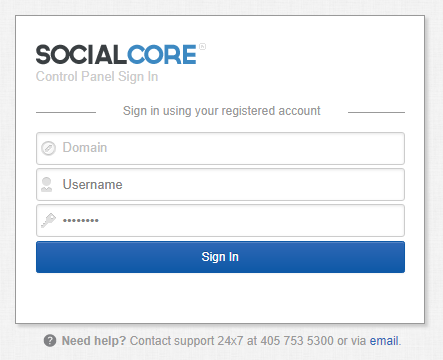This screenshot has height=360, width=443.
Task: Click the 'Sign in using your registered account' text
Action: (221, 111)
